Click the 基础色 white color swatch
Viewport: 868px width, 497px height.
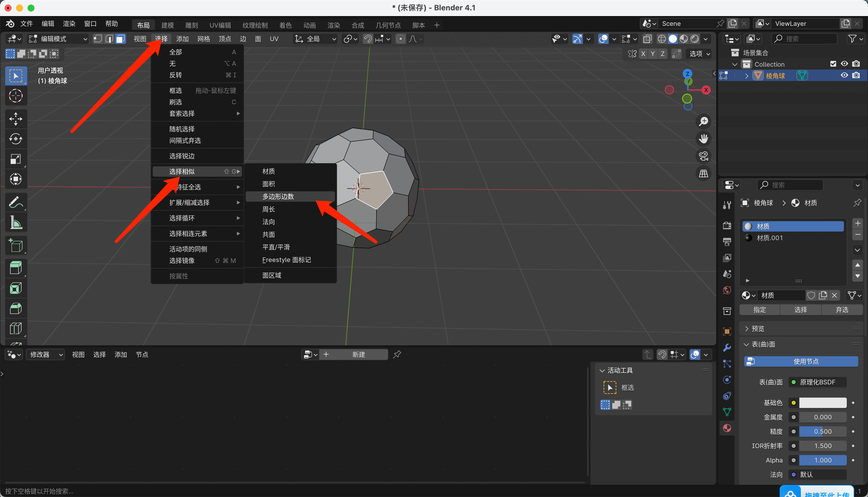tap(822, 403)
